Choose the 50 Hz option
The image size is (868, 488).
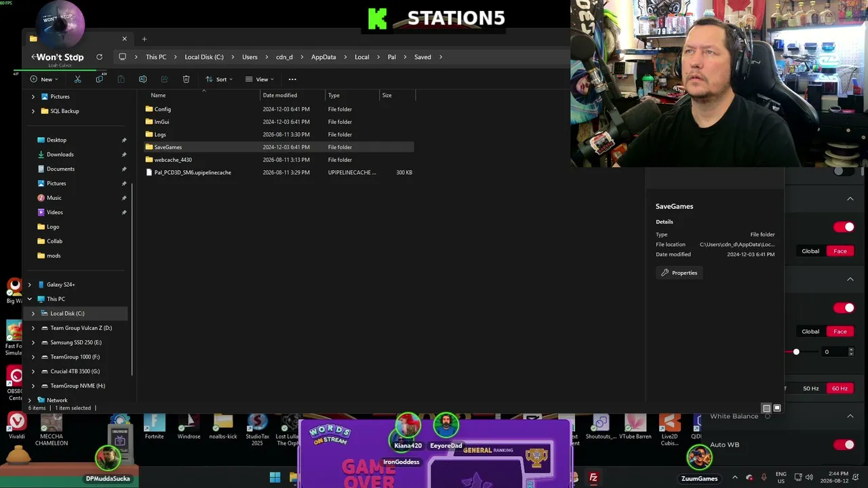coord(810,388)
